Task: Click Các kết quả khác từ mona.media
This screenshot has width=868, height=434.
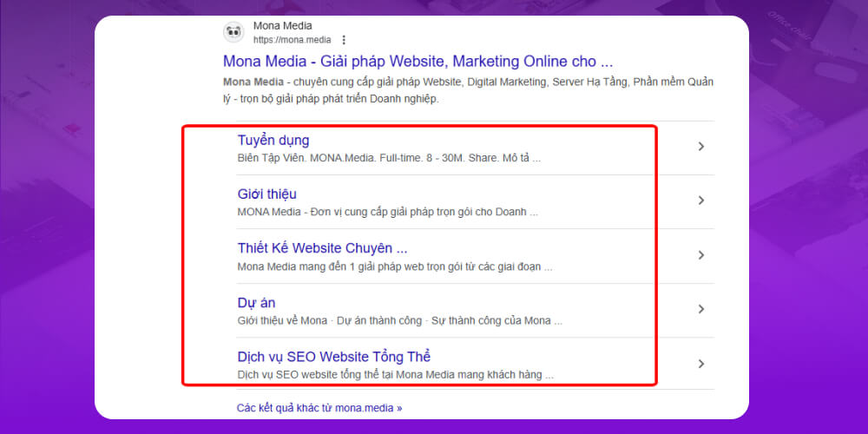Action: (x=319, y=408)
